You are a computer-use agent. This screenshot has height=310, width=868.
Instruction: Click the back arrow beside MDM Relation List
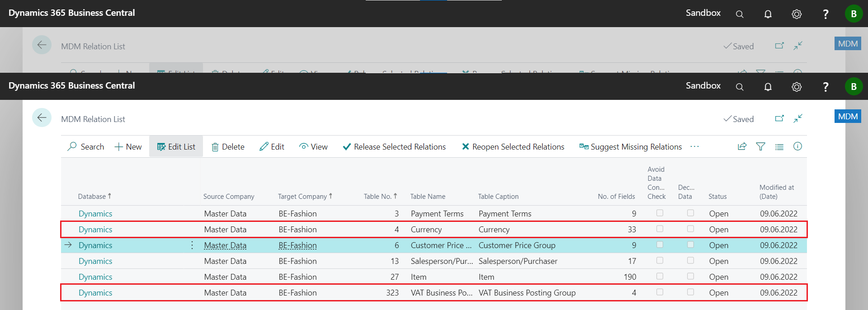pyautogui.click(x=42, y=118)
